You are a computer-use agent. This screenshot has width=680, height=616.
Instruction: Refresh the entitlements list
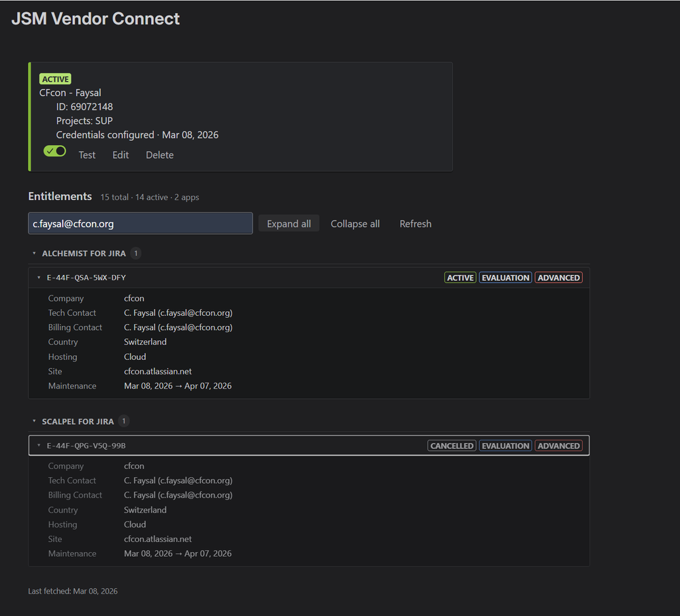click(x=415, y=223)
